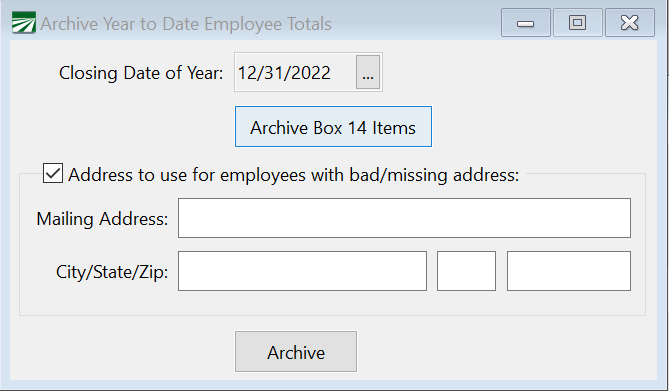Click the 'Closing Date of Year:' label
The height and width of the screenshot is (391, 669).
point(141,73)
